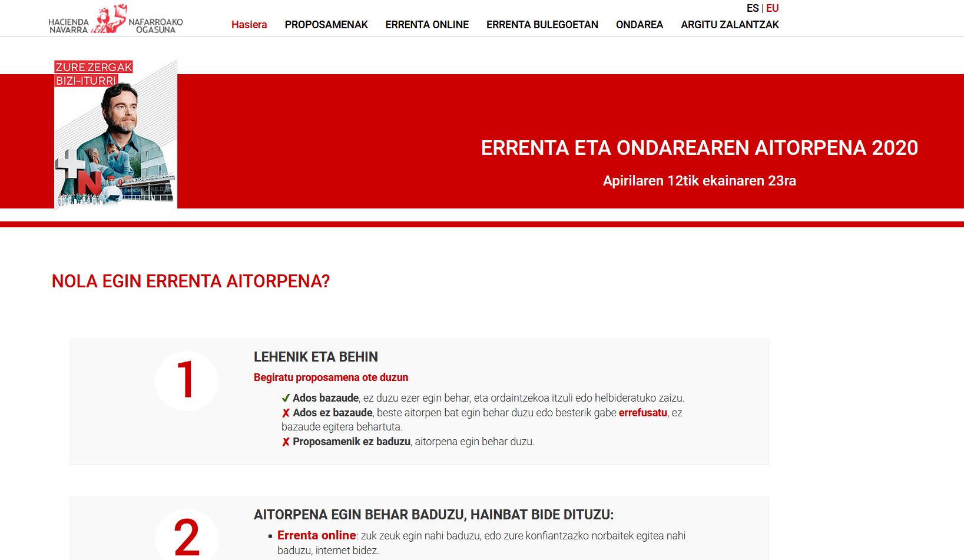Click the red X beside Proposamenik ez baduzu

pos(286,442)
